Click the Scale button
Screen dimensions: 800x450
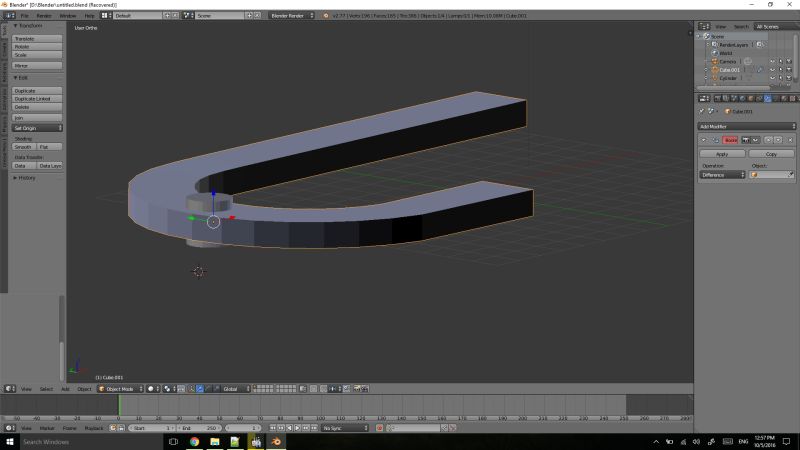(x=37, y=55)
